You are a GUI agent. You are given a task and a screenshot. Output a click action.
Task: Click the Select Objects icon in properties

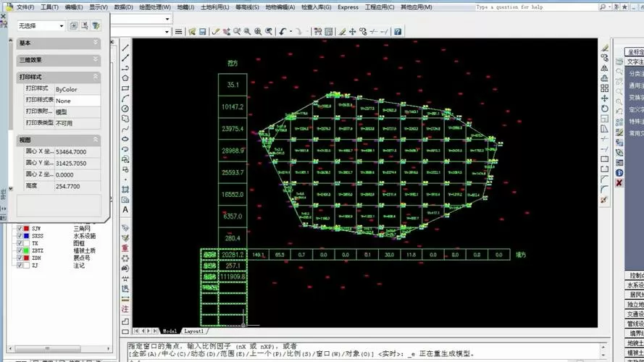pyautogui.click(x=85, y=25)
